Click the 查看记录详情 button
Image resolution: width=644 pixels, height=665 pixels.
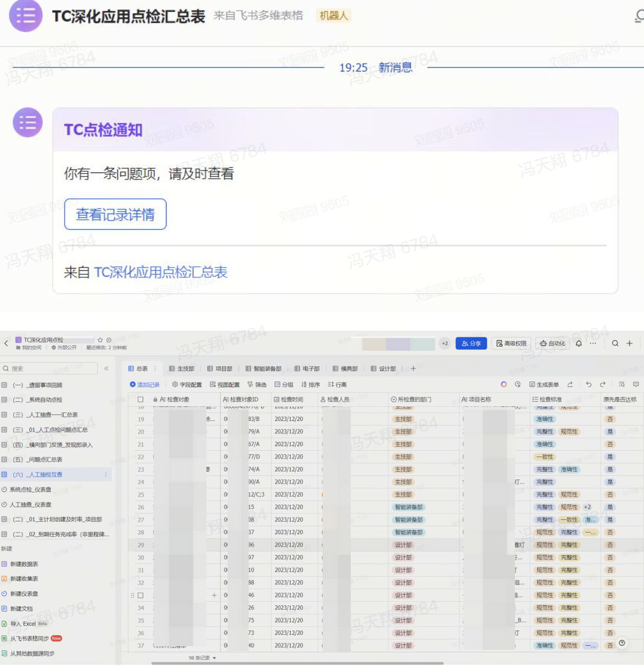click(116, 215)
